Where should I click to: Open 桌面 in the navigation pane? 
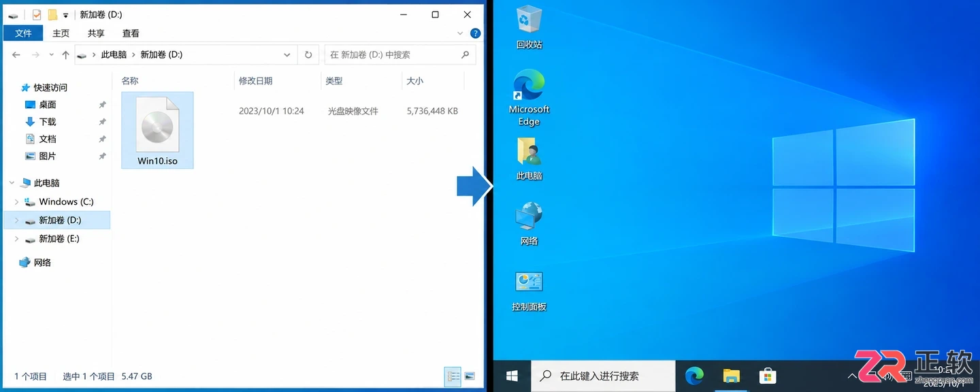(47, 105)
